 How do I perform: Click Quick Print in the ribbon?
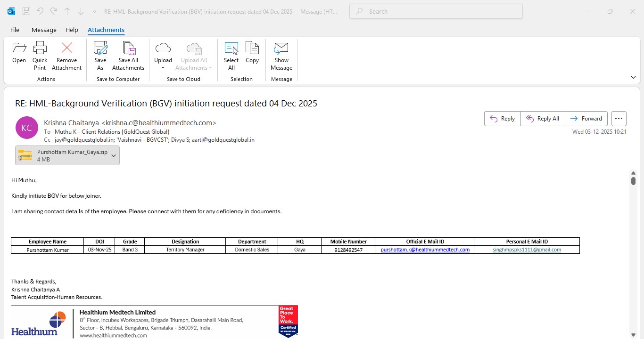click(40, 56)
